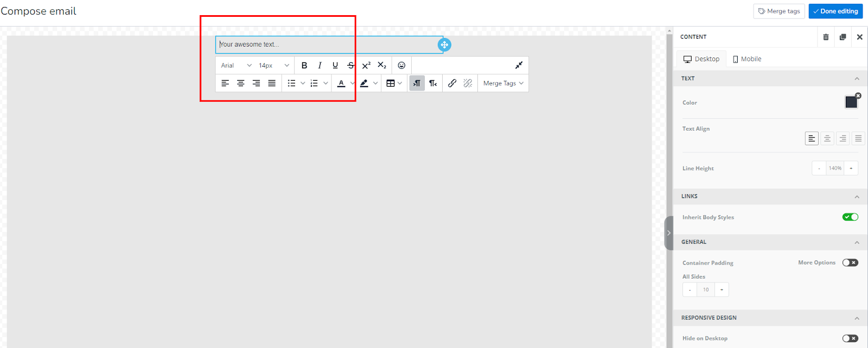
Task: Select center Text Align in properties panel
Action: point(827,138)
